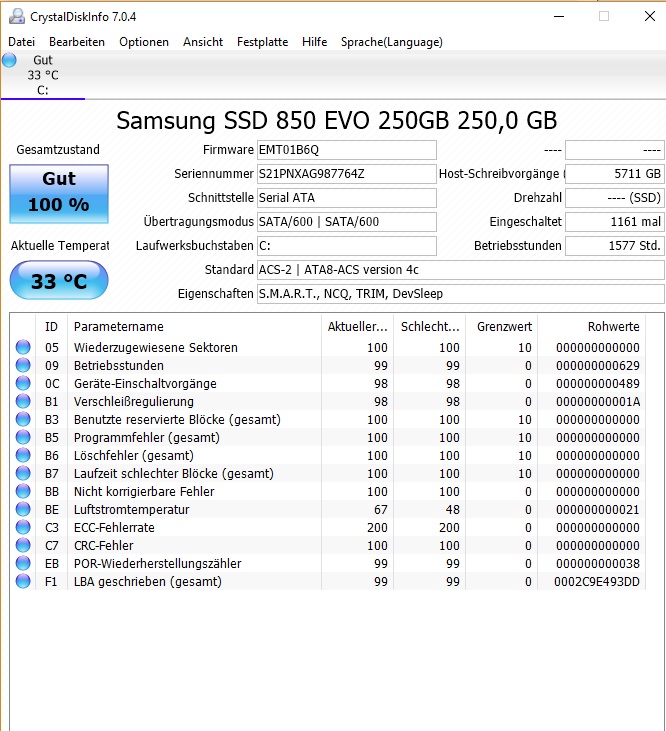Click the Schnittstelle field Serial ATA

click(347, 198)
